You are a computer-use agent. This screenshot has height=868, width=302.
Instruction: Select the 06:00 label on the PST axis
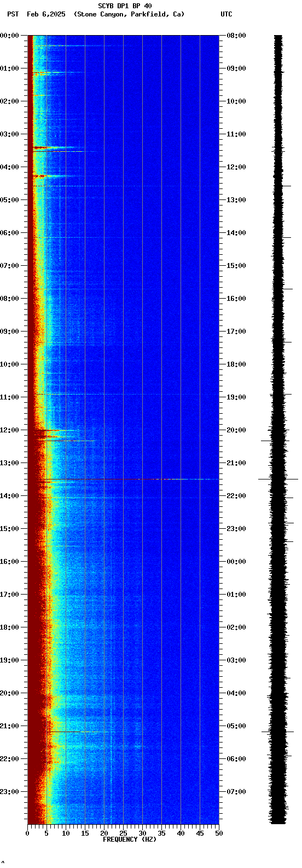click(10, 233)
